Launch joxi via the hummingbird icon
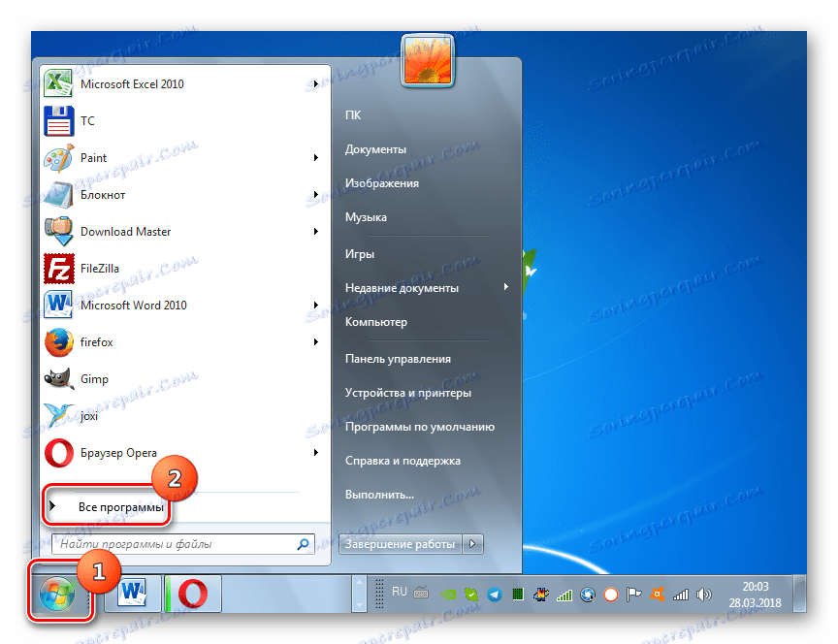The width and height of the screenshot is (838, 644). [59, 416]
